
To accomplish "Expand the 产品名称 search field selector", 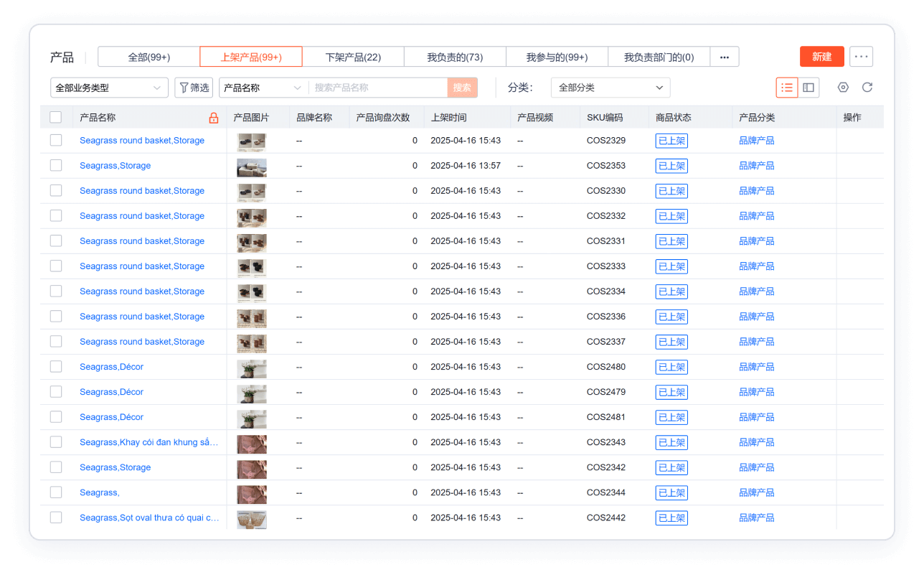I will point(263,88).
